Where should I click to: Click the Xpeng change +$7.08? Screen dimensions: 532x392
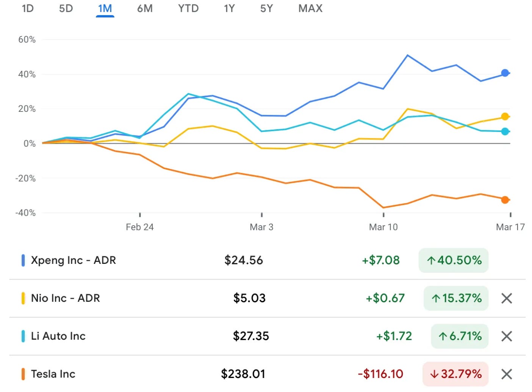click(x=380, y=260)
